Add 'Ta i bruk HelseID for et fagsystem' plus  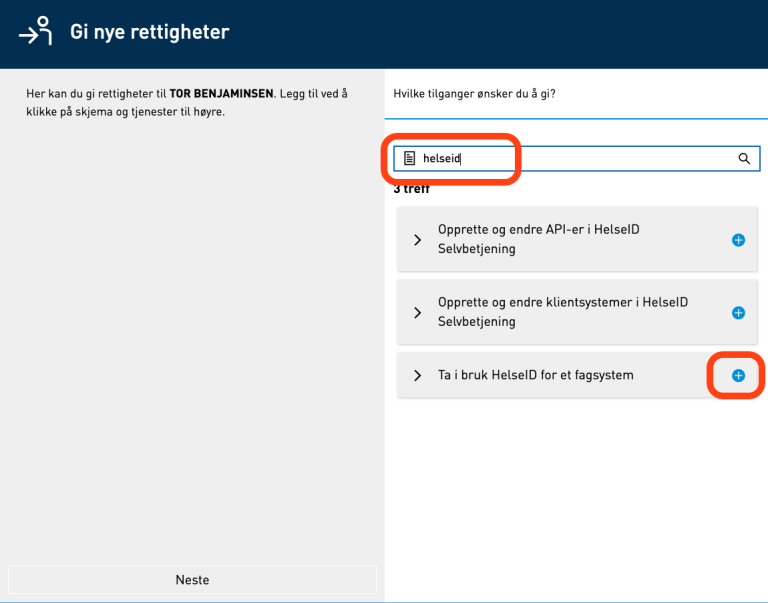coord(738,375)
